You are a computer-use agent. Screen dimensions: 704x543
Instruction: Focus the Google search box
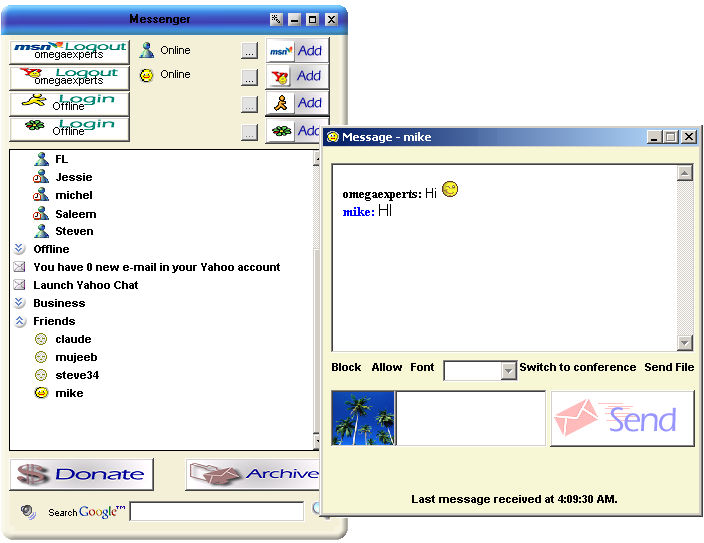click(217, 511)
